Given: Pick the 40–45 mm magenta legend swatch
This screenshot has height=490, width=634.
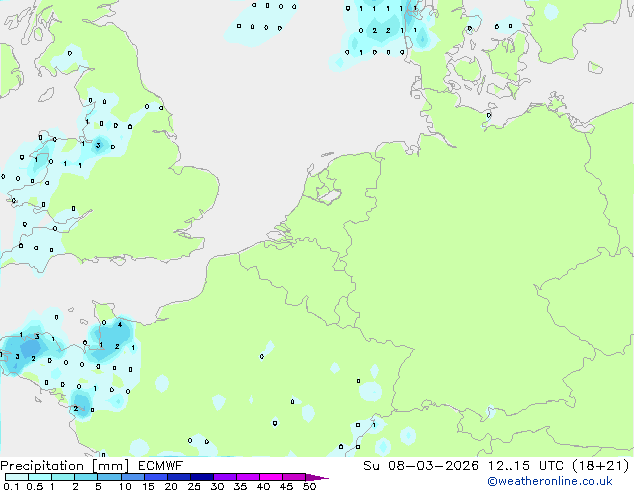Looking at the screenshot, I should pyautogui.click(x=271, y=477).
